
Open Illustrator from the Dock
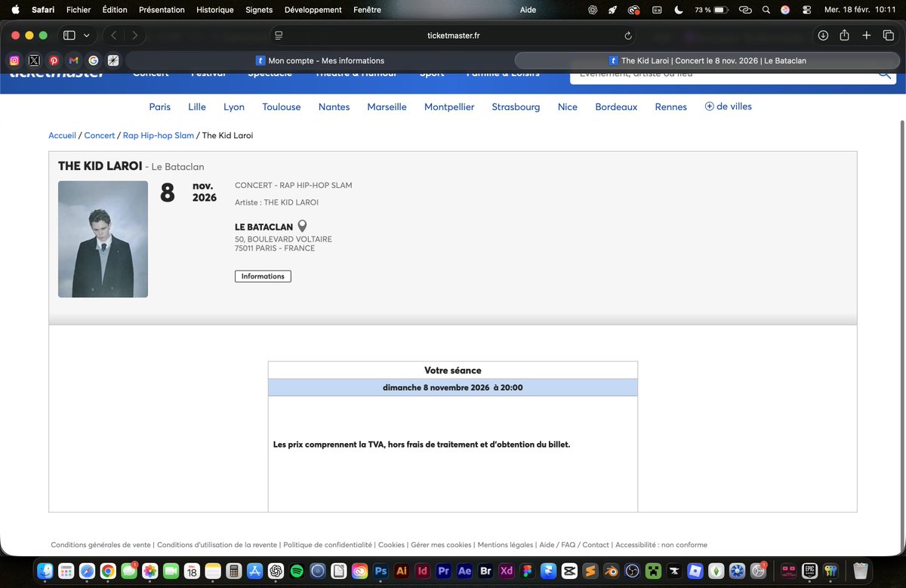(x=402, y=571)
